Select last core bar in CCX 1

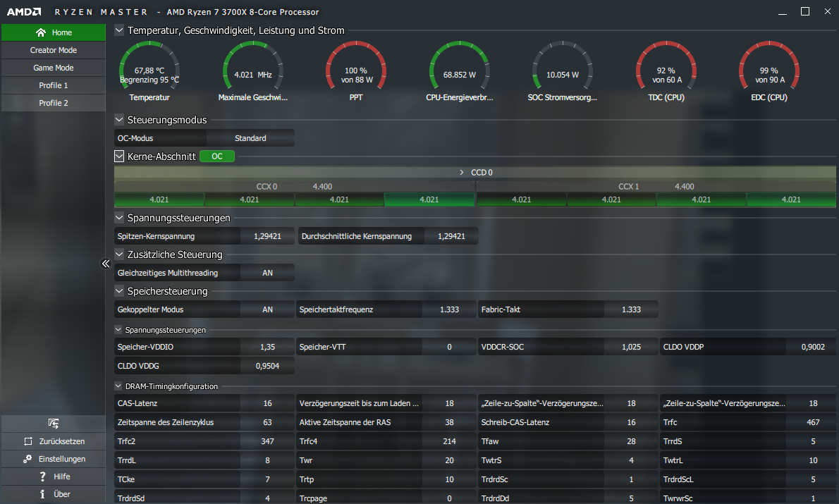point(791,199)
